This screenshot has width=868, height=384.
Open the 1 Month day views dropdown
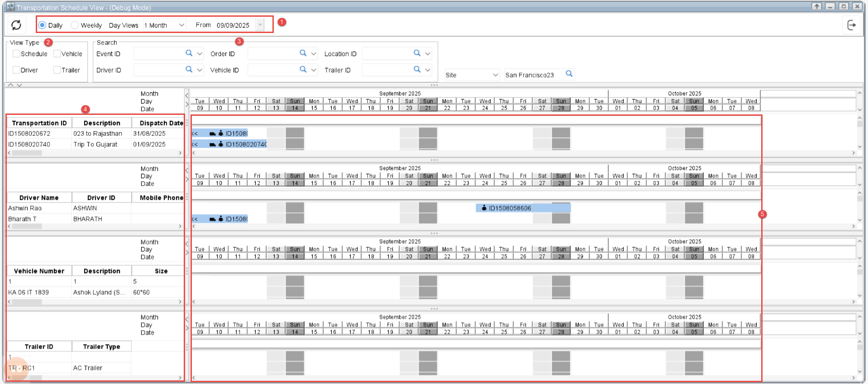point(181,25)
